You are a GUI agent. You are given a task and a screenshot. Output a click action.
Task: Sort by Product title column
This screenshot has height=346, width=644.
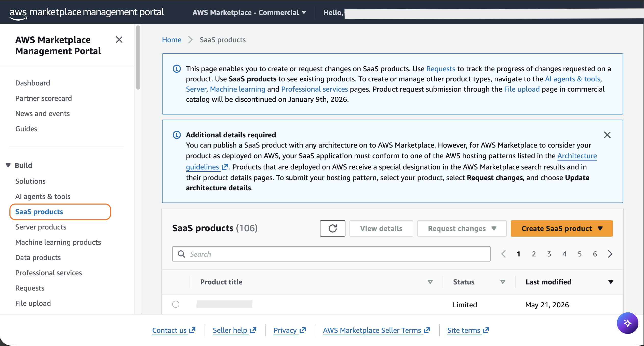(430, 282)
